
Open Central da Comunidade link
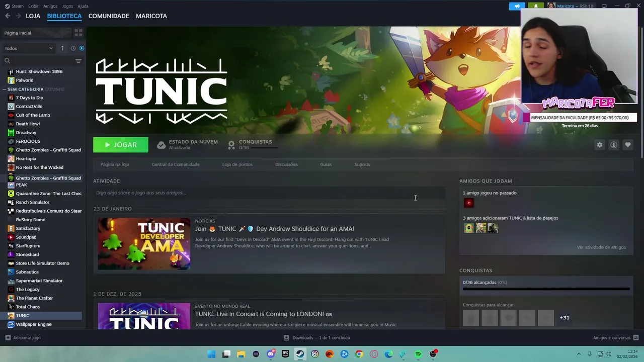[x=176, y=164]
